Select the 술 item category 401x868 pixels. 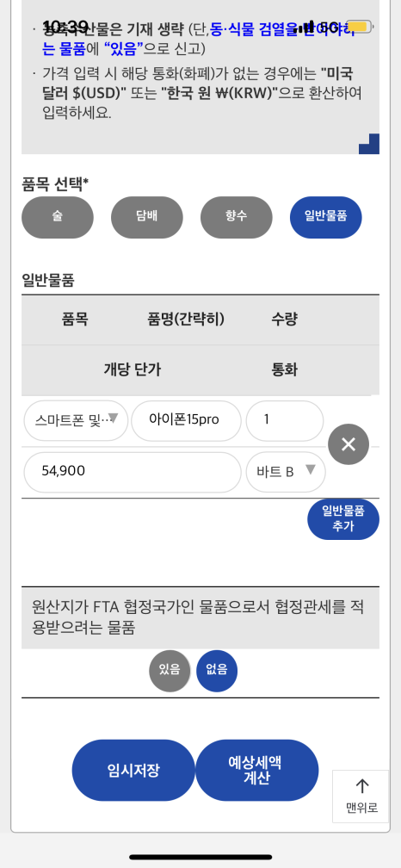(58, 217)
